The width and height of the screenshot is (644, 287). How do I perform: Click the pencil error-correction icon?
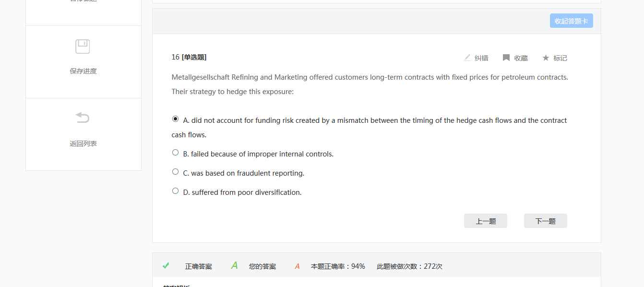click(x=467, y=58)
